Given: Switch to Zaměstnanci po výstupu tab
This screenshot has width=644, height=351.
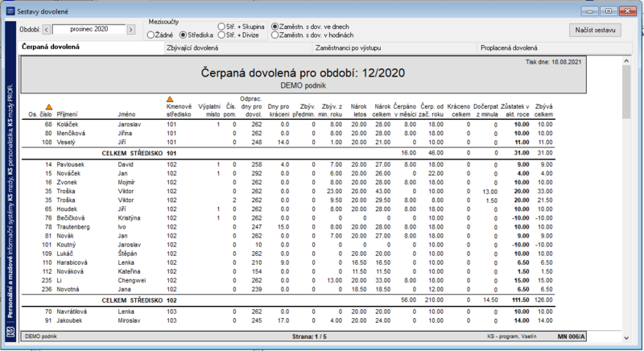Looking at the screenshot, I should (x=394, y=48).
